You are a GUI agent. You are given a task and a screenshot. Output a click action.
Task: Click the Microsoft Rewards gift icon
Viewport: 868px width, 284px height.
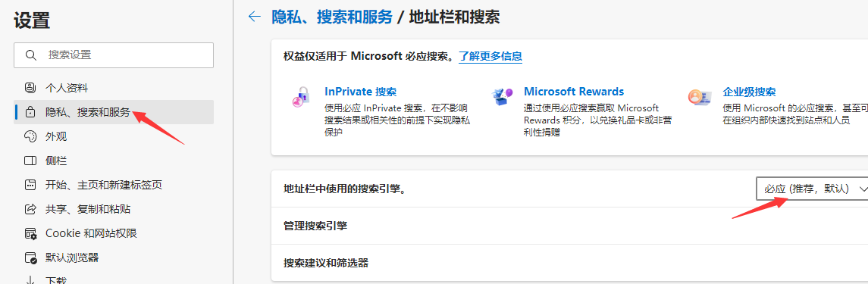502,97
